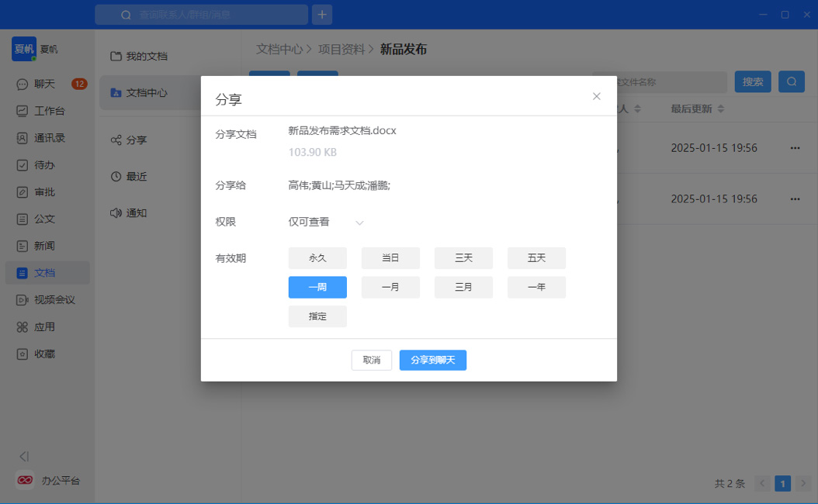Open more options for first document row
Viewport: 818px width, 504px height.
click(794, 148)
